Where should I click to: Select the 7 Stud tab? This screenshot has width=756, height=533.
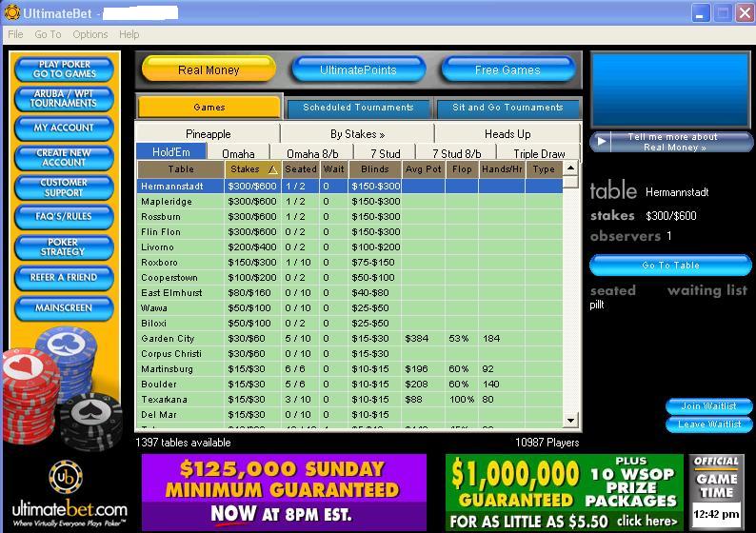pyautogui.click(x=386, y=154)
